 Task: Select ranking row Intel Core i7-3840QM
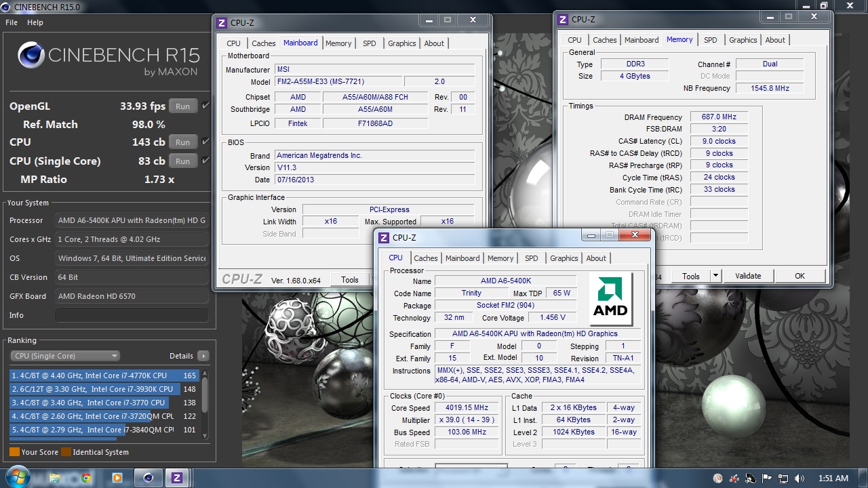pos(104,430)
